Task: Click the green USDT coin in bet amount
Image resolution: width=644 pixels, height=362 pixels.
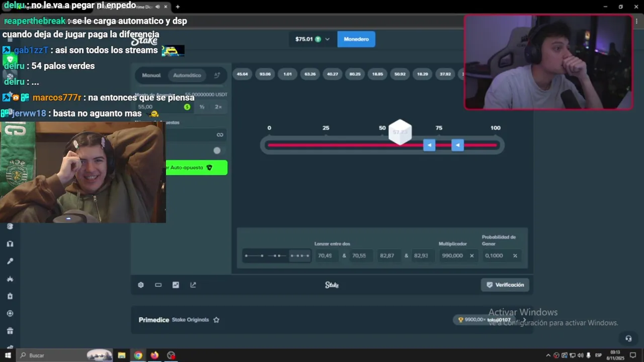Action: click(187, 107)
